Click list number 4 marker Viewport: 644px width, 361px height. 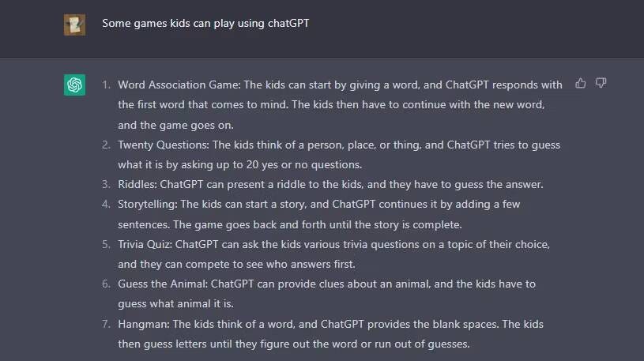point(107,204)
